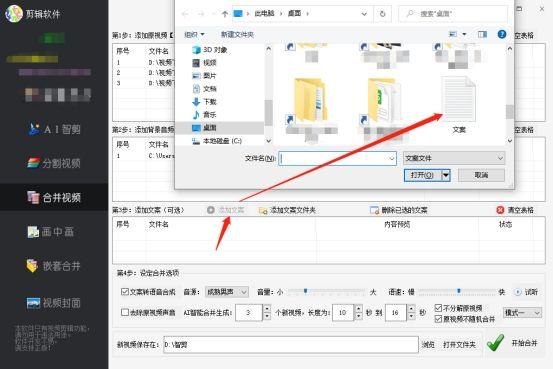The height and width of the screenshot is (369, 553).
Task: Click 删除已选的文案 icon
Action: pyautogui.click(x=374, y=210)
